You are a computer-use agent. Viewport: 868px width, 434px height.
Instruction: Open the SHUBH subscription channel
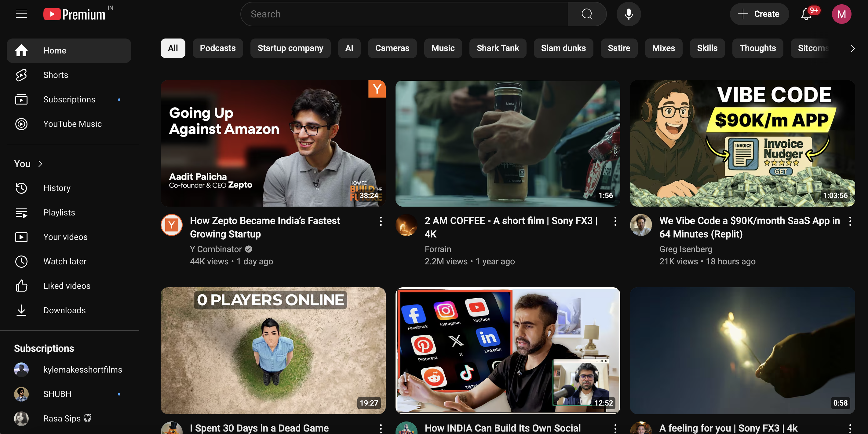click(57, 394)
